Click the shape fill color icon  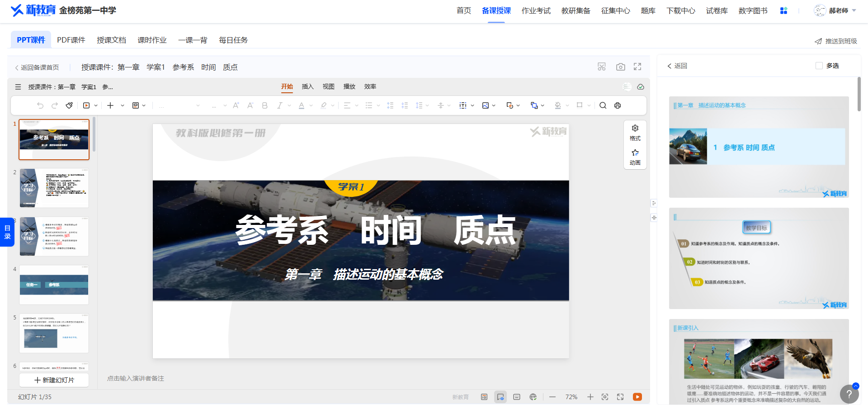point(558,105)
